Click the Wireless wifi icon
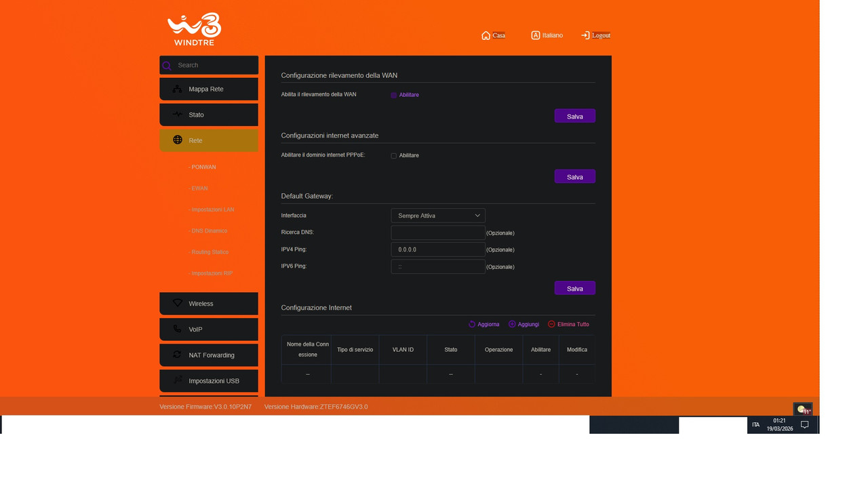 (178, 303)
